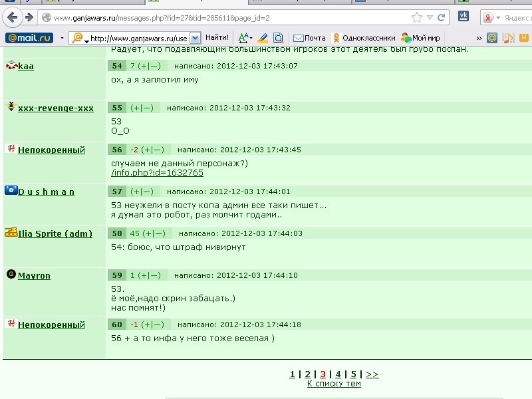
Task: Click the music note toolbar icon
Action: [x=508, y=38]
